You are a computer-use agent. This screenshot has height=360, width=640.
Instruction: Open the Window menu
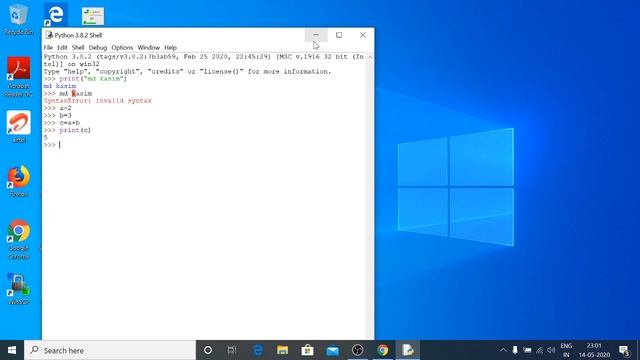pos(149,47)
